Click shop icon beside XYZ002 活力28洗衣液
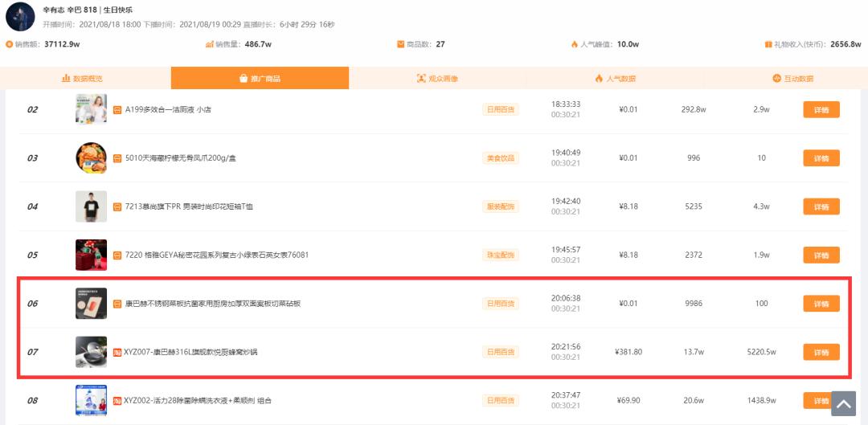This screenshot has width=868, height=425. [x=117, y=401]
